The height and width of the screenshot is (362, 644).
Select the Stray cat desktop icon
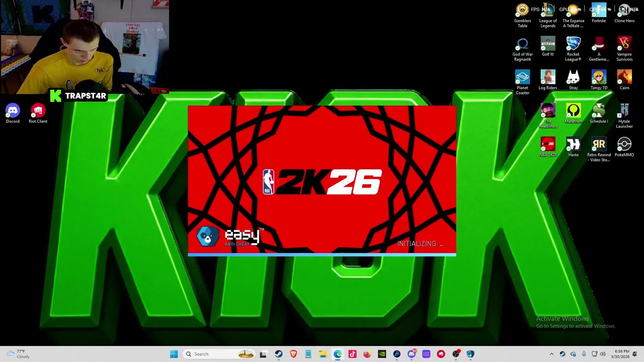click(574, 80)
